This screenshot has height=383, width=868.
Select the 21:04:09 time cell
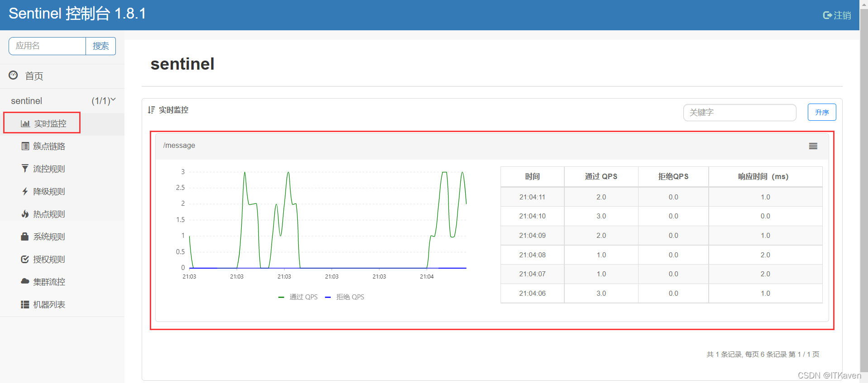tap(532, 236)
